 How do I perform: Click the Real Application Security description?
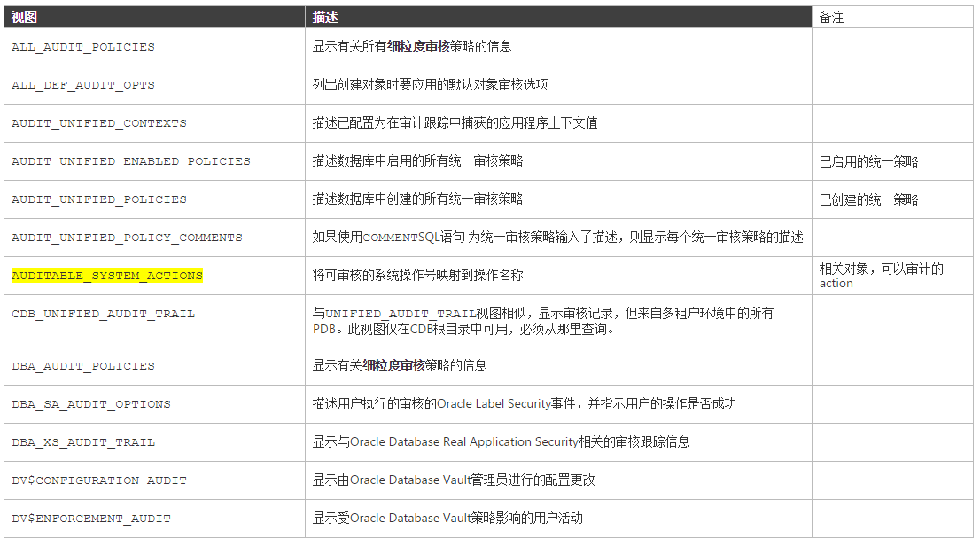(502, 442)
